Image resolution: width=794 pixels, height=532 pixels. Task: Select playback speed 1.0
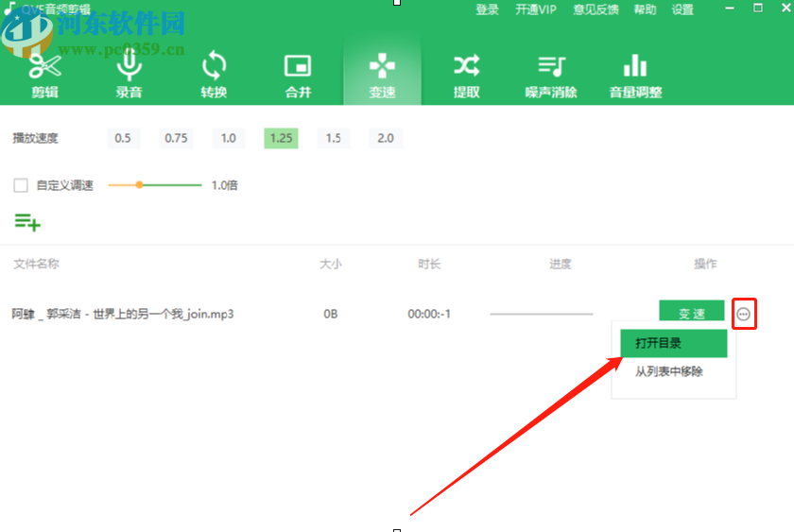(229, 138)
